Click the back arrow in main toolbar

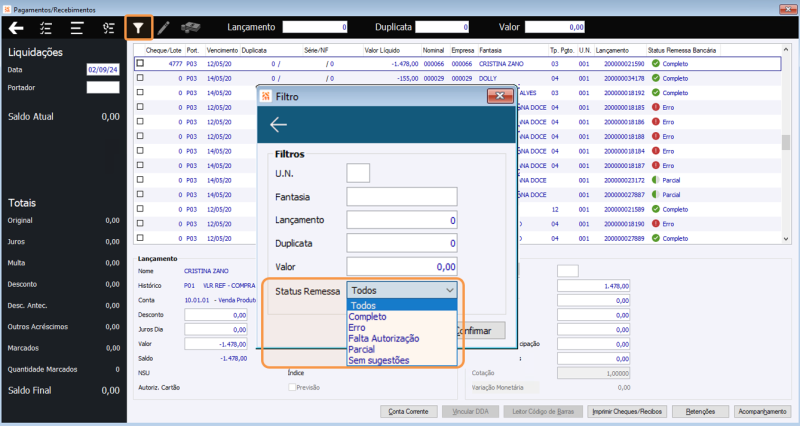16,28
